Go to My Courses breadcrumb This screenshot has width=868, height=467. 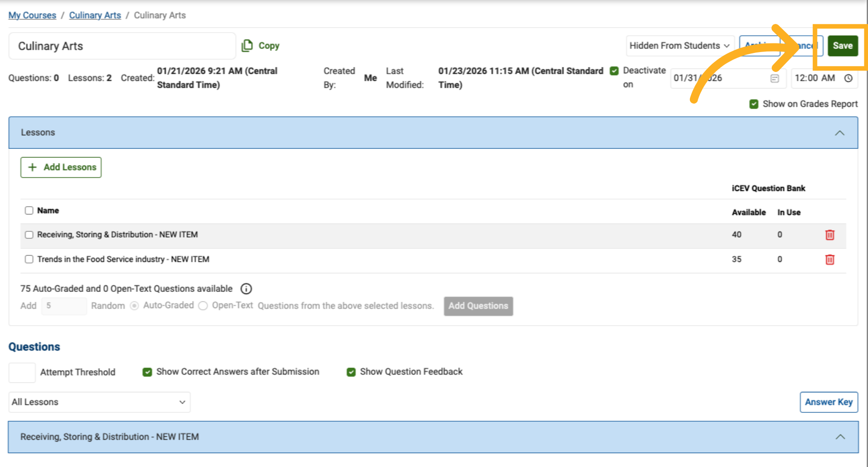[x=32, y=15]
